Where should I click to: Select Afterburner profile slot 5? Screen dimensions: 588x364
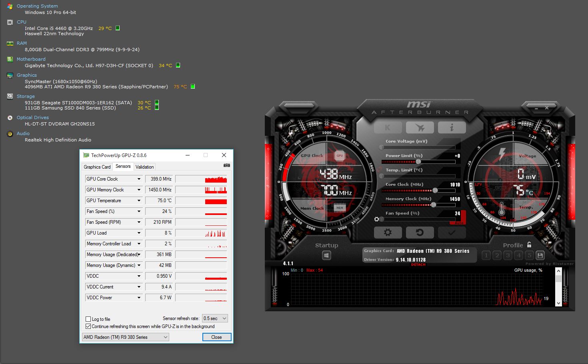tap(529, 255)
